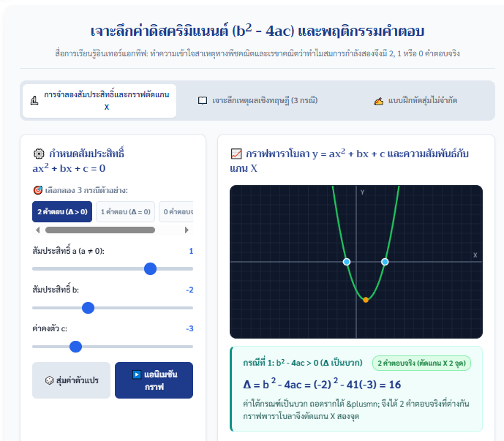
Task: Click the dice icon in random button
Action: click(x=49, y=380)
